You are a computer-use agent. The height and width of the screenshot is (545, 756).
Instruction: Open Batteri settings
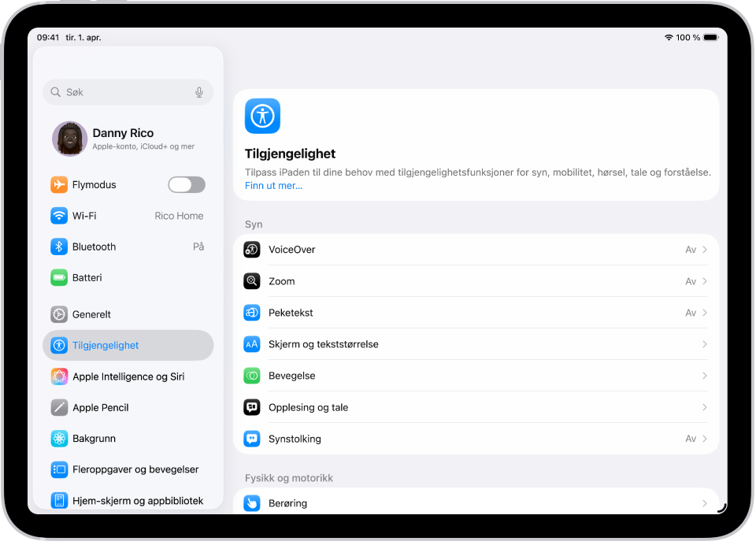128,278
